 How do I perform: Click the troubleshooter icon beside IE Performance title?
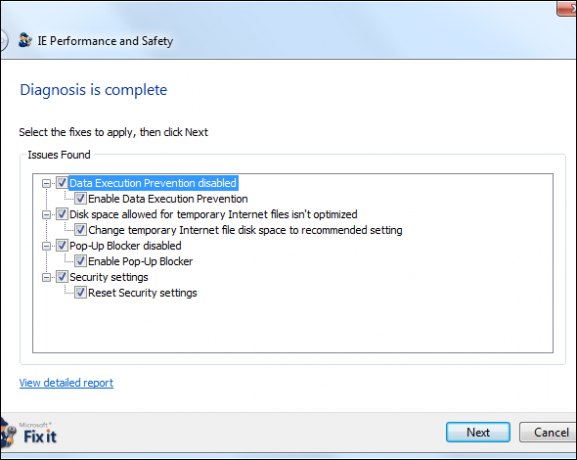[x=25, y=40]
